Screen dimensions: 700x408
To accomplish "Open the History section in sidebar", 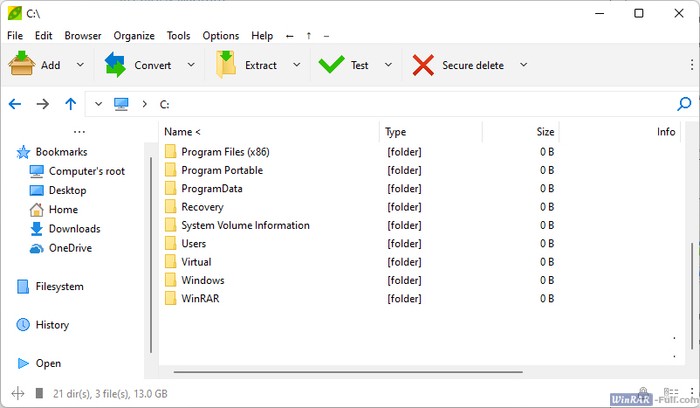I will pos(52,325).
